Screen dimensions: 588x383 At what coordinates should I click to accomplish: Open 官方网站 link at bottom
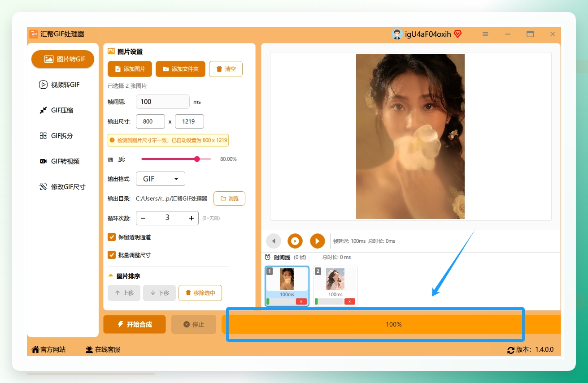click(x=48, y=349)
